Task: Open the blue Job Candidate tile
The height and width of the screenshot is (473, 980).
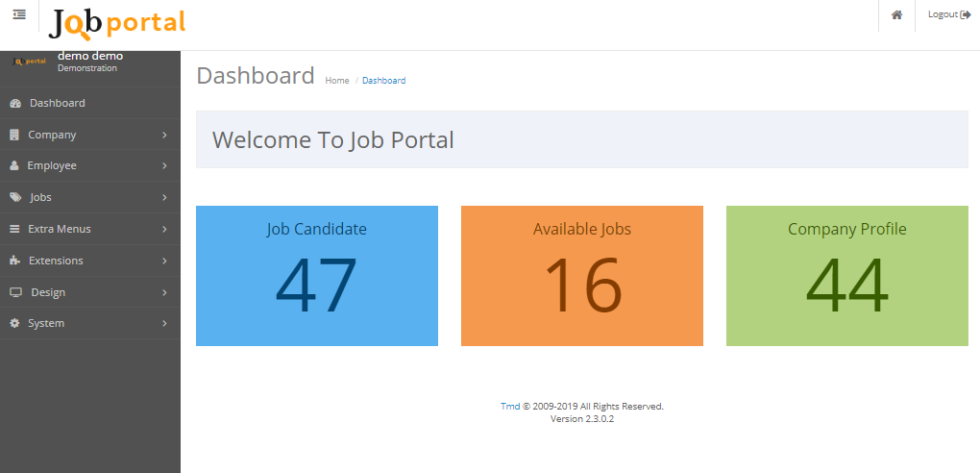Action: (316, 275)
